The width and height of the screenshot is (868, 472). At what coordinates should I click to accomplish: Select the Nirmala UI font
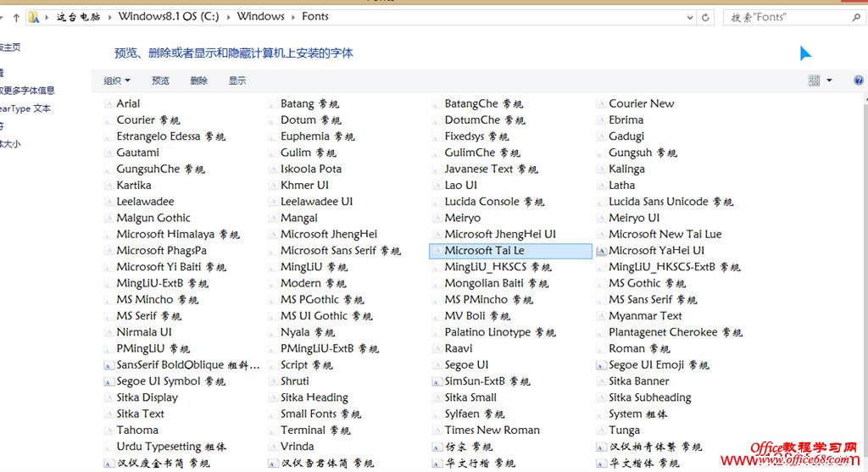[x=144, y=332]
